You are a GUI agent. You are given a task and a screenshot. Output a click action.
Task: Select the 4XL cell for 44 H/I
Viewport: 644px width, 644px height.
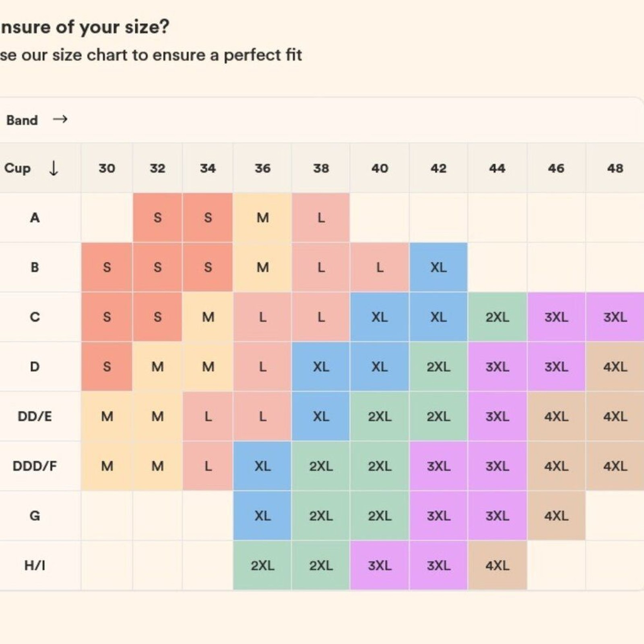tap(497, 565)
